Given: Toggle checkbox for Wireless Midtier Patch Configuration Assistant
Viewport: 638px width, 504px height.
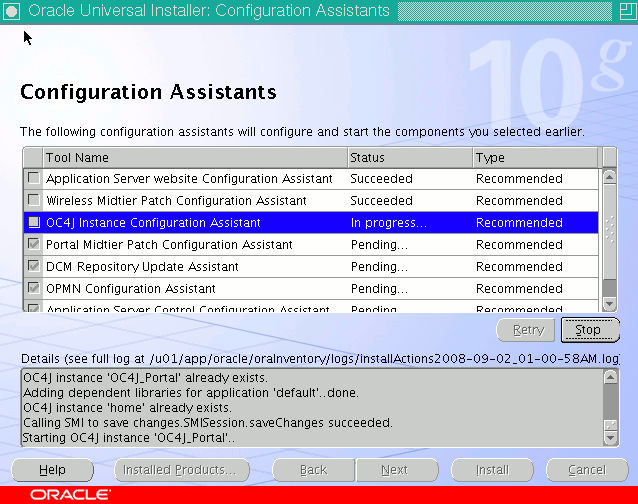Looking at the screenshot, I should tap(33, 200).
